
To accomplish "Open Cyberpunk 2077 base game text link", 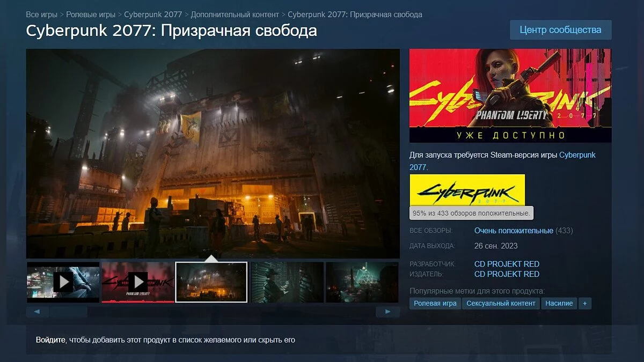I will click(502, 161).
